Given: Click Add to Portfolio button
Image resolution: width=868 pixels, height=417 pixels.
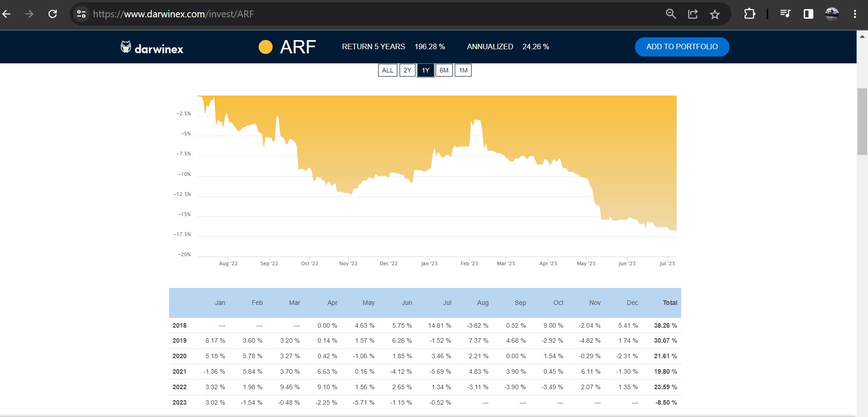Looking at the screenshot, I should click(x=682, y=47).
